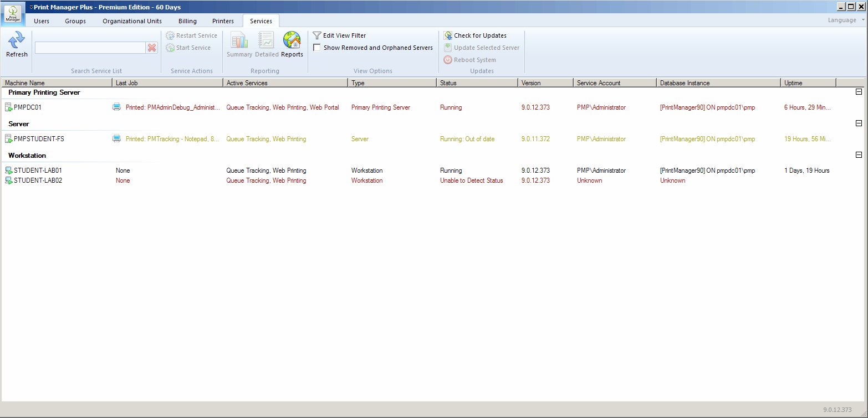Click version 9.0.11.372 cell
Viewport: 868px width, 418px height.
(x=535, y=139)
